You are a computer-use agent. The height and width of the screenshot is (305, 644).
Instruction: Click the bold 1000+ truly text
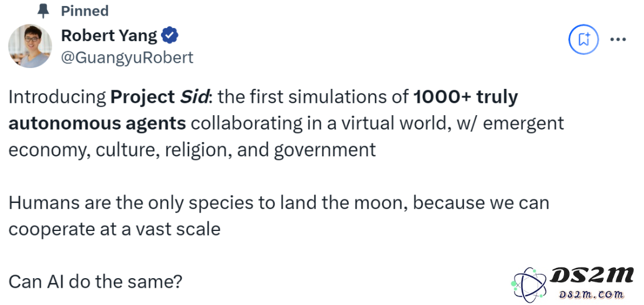pos(465,98)
